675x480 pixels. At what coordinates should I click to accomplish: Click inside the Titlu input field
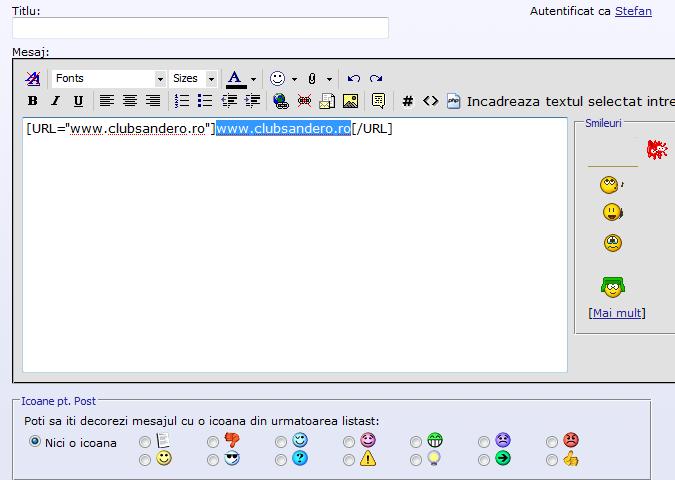click(x=200, y=28)
